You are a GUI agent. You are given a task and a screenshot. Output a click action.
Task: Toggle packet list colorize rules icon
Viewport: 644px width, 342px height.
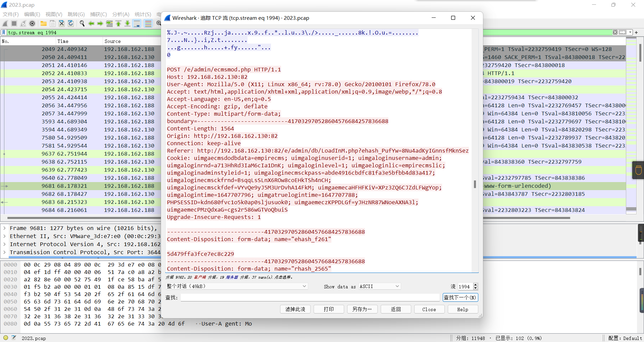coord(148,23)
